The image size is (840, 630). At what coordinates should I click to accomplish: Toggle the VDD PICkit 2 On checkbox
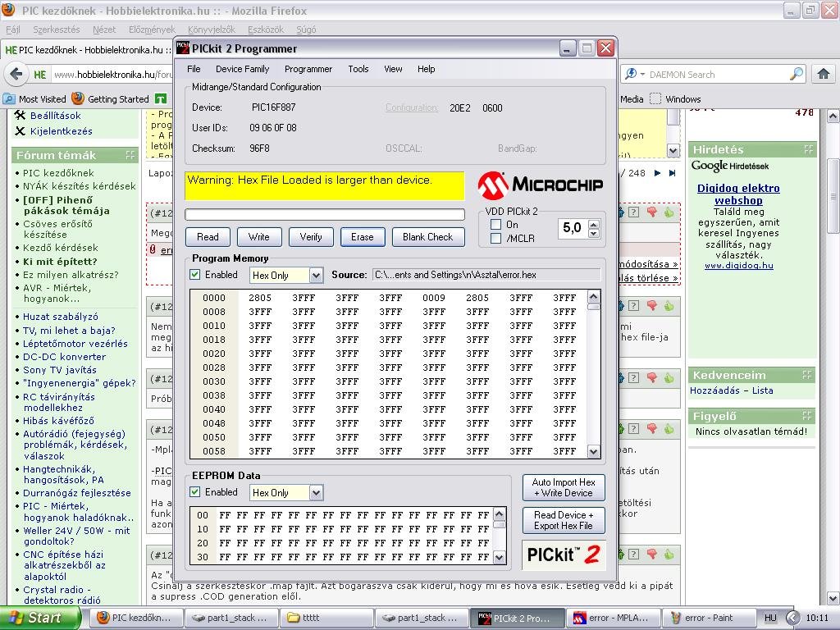click(496, 225)
